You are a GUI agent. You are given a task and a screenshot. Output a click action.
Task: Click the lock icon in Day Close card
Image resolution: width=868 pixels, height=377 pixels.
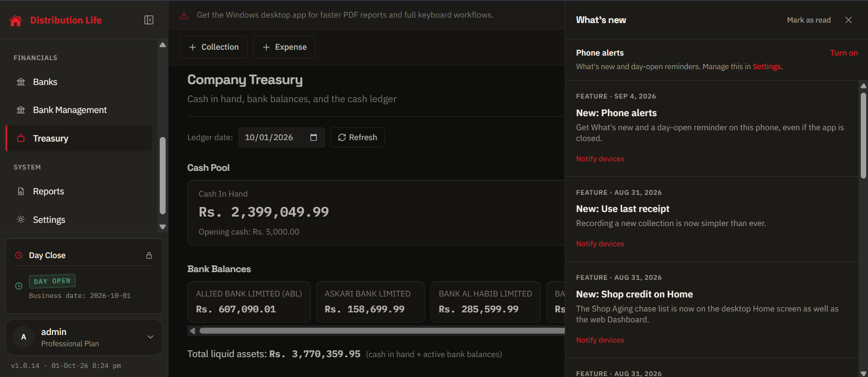149,255
